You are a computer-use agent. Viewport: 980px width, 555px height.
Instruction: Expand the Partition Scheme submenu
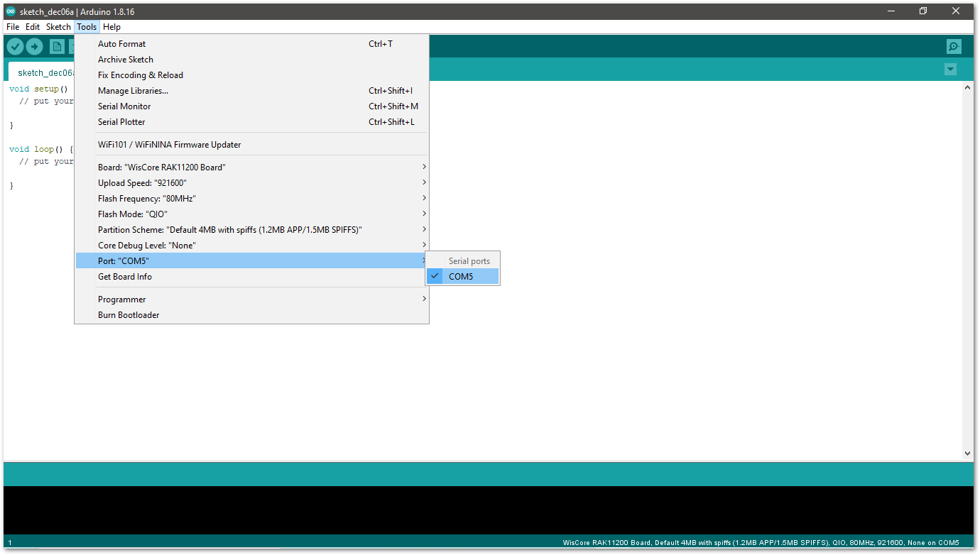click(251, 230)
